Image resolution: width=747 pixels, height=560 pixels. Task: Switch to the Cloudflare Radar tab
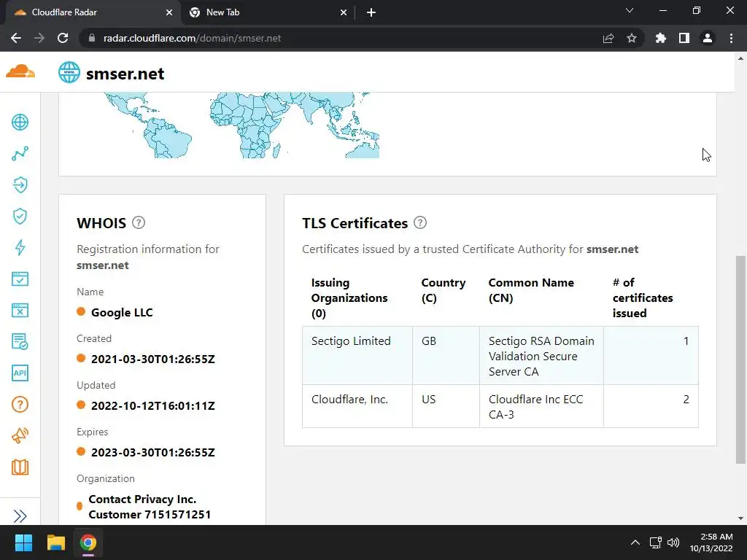(x=93, y=12)
